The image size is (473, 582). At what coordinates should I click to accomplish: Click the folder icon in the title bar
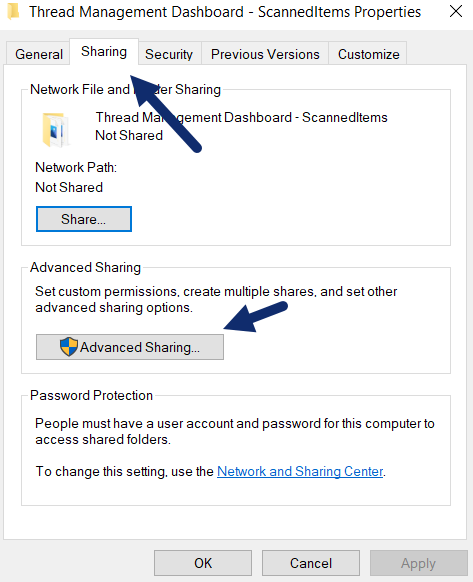(x=13, y=12)
